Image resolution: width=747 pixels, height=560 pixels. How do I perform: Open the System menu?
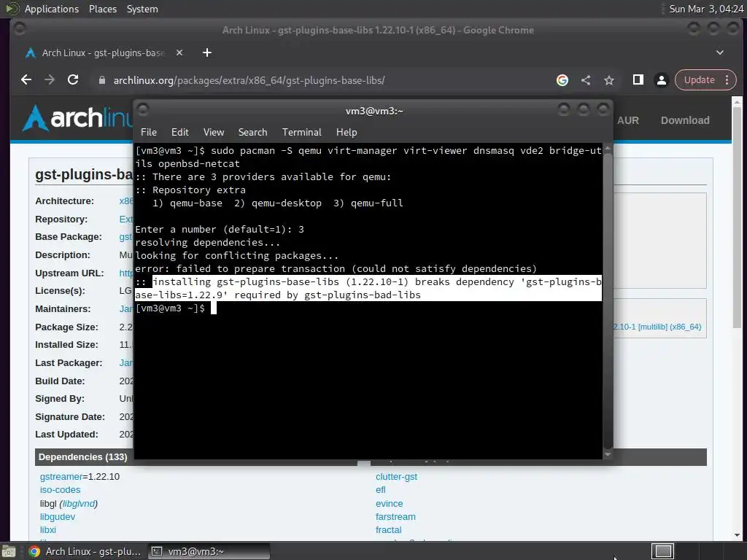[x=142, y=9]
